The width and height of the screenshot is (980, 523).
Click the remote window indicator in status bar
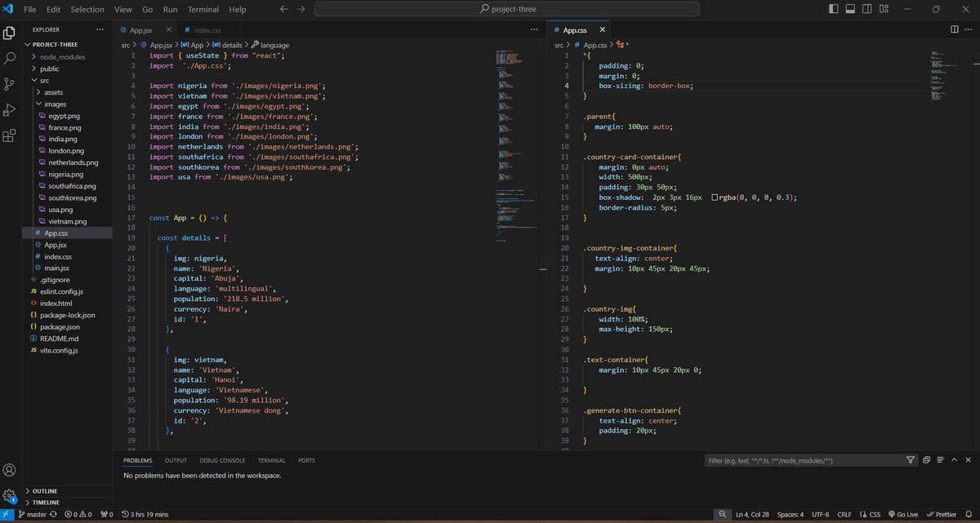point(7,515)
